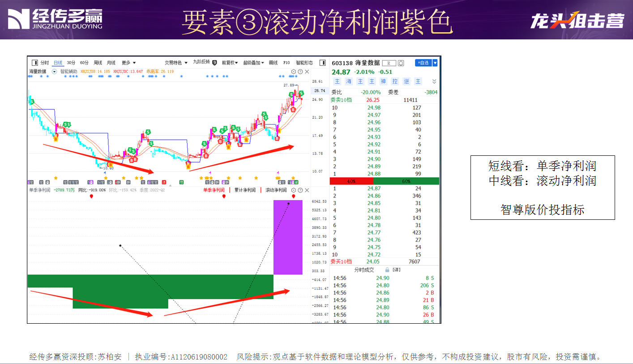Click the 委差 -3804 value

tap(431, 92)
